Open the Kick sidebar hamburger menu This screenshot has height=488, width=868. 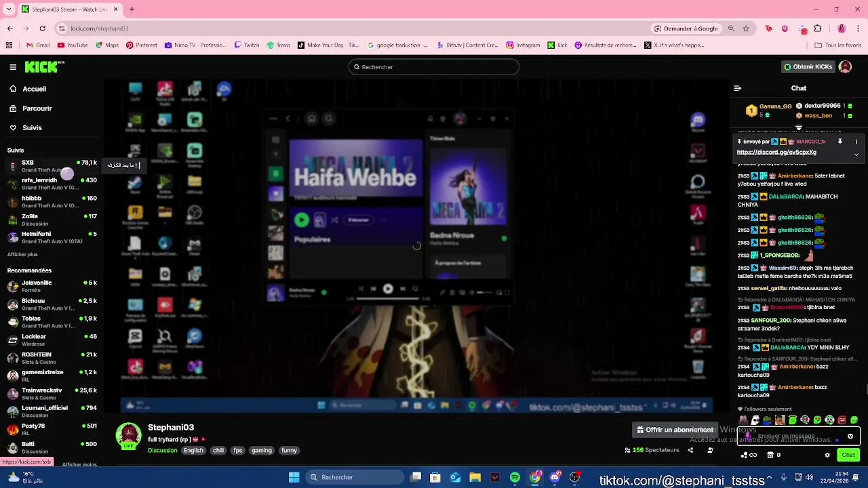(13, 67)
